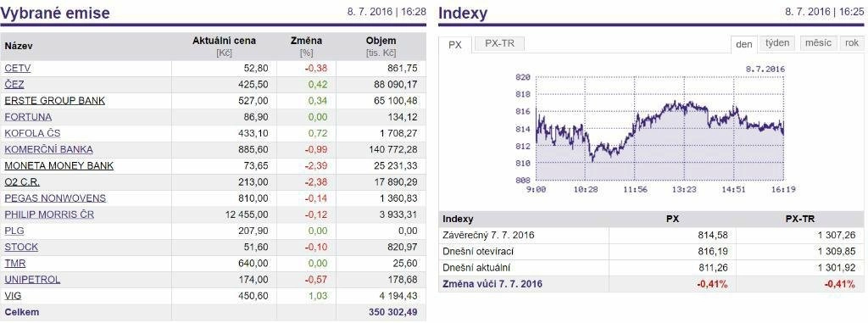Click the UNIPETROL stock link

tap(32, 279)
